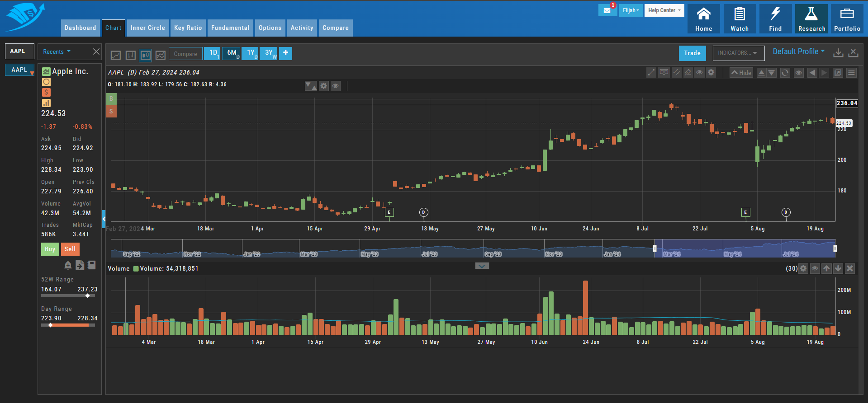Open the mail inbox with notification badge

point(607,10)
